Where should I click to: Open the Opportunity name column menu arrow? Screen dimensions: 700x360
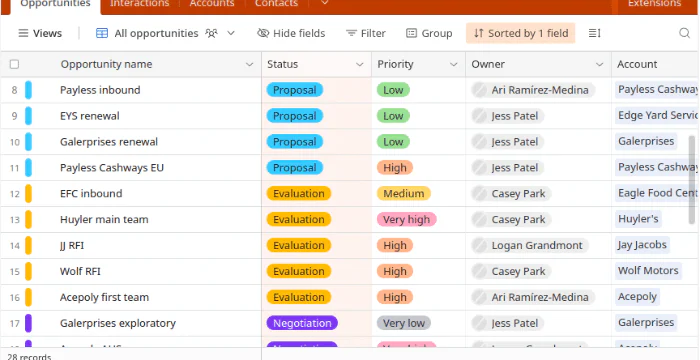[250, 65]
